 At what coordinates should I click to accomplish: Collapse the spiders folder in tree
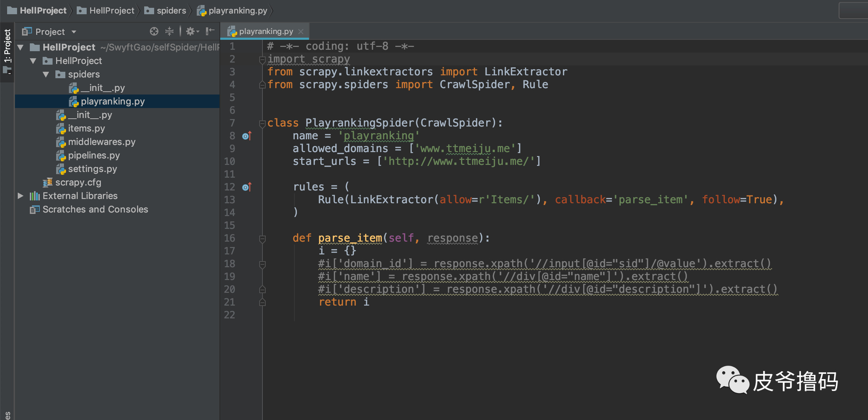tap(46, 74)
